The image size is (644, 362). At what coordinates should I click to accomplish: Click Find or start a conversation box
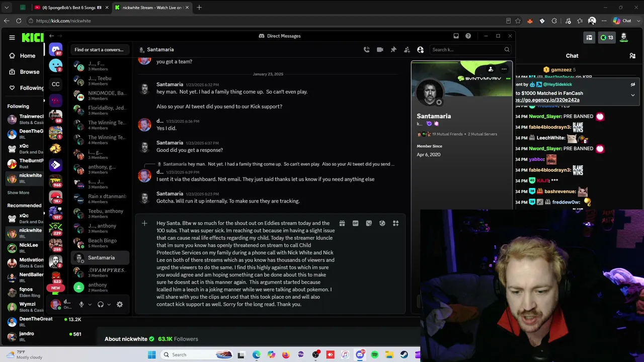tap(99, 50)
